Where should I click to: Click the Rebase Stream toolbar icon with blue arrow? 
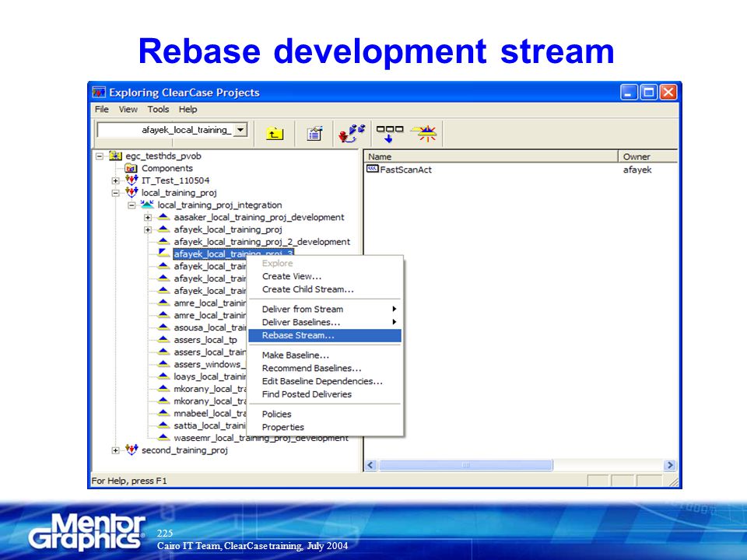coord(389,133)
